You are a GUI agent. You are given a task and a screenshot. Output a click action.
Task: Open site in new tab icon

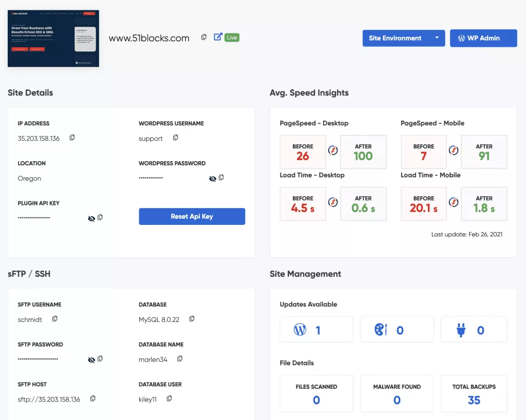pyautogui.click(x=218, y=37)
